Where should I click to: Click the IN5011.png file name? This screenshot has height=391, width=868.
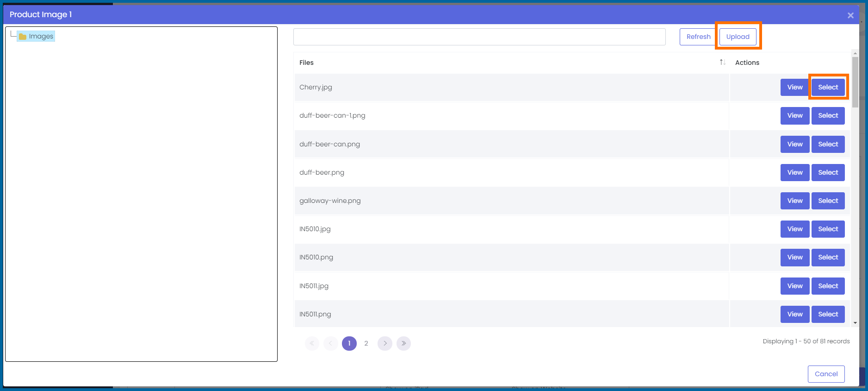click(x=315, y=314)
